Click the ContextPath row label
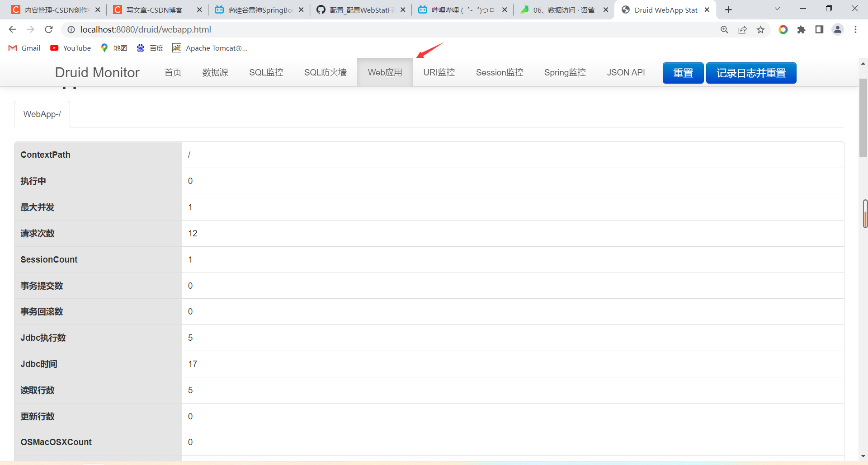Viewport: 868px width, 465px height. point(45,155)
